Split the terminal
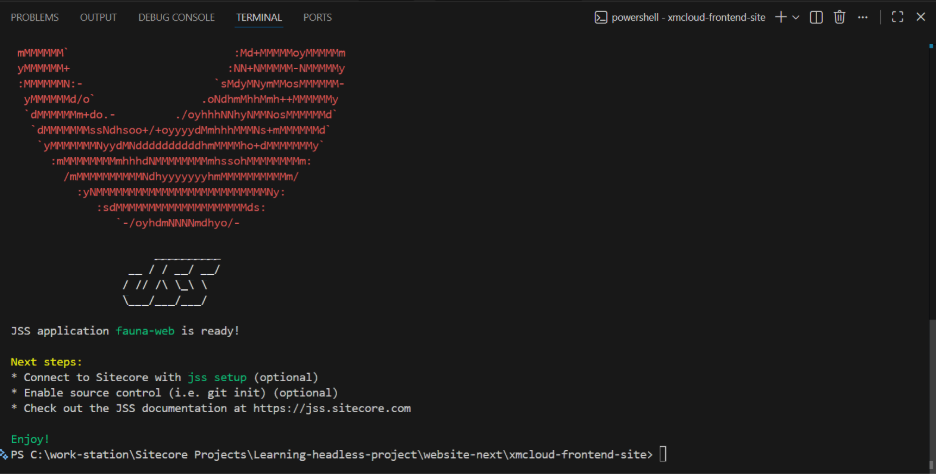The width and height of the screenshot is (936, 474). point(817,17)
